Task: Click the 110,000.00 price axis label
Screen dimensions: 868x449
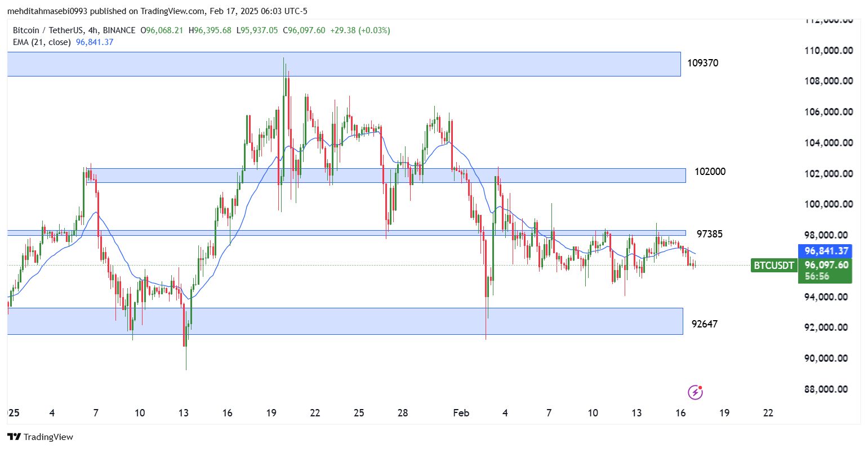Action: tap(829, 51)
